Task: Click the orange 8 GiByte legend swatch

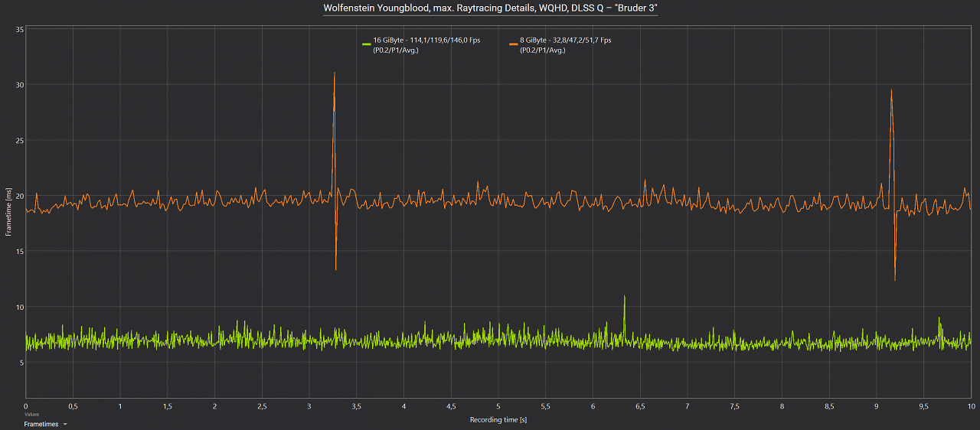Action: 513,44
